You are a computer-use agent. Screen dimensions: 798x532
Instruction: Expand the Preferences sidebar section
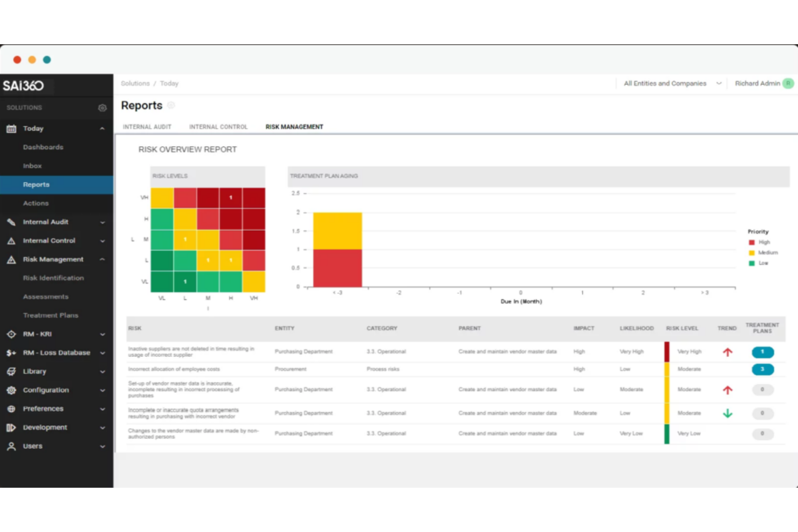point(102,409)
